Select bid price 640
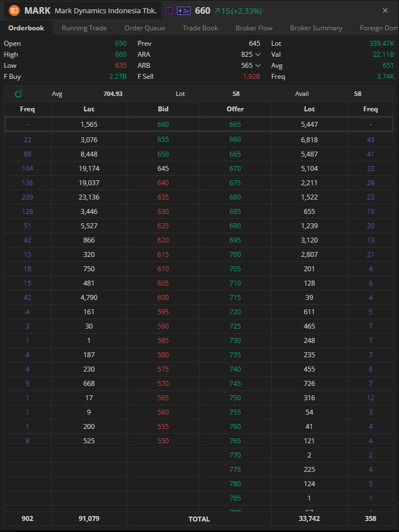This screenshot has height=532, width=399. click(x=163, y=183)
